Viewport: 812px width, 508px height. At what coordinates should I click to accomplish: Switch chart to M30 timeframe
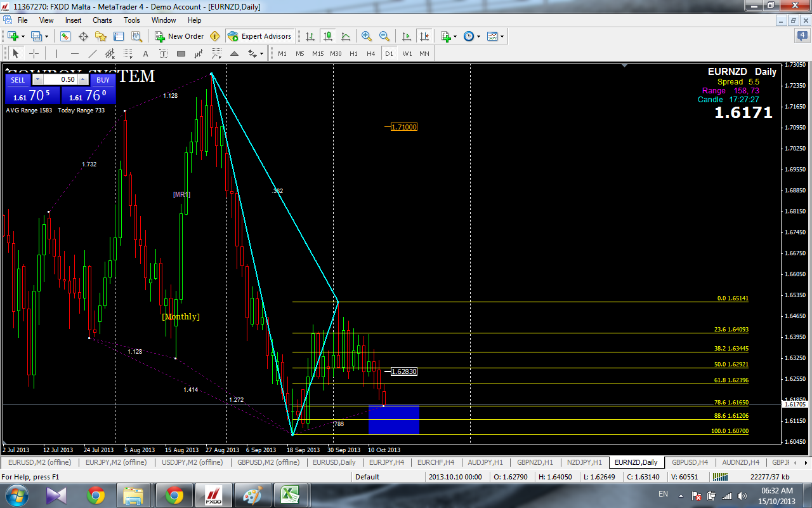[336, 53]
